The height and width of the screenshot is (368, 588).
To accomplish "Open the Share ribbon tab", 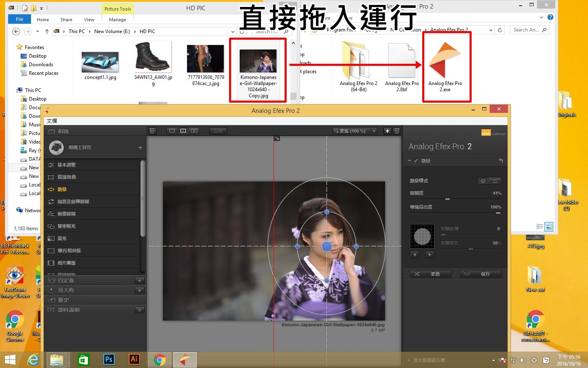I will [66, 20].
